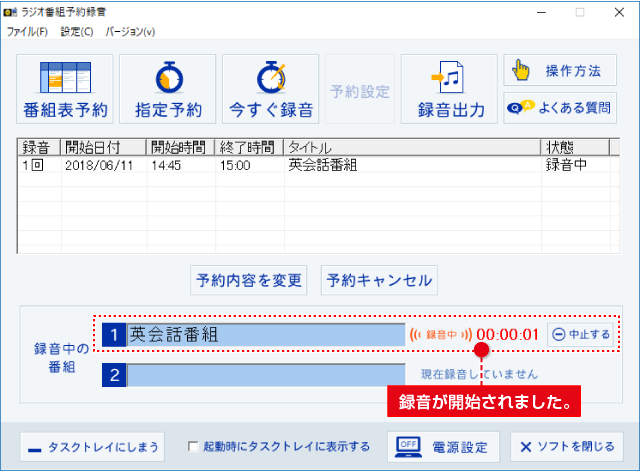Click the 録音中 status cell in list
The image size is (640, 471).
click(x=566, y=165)
